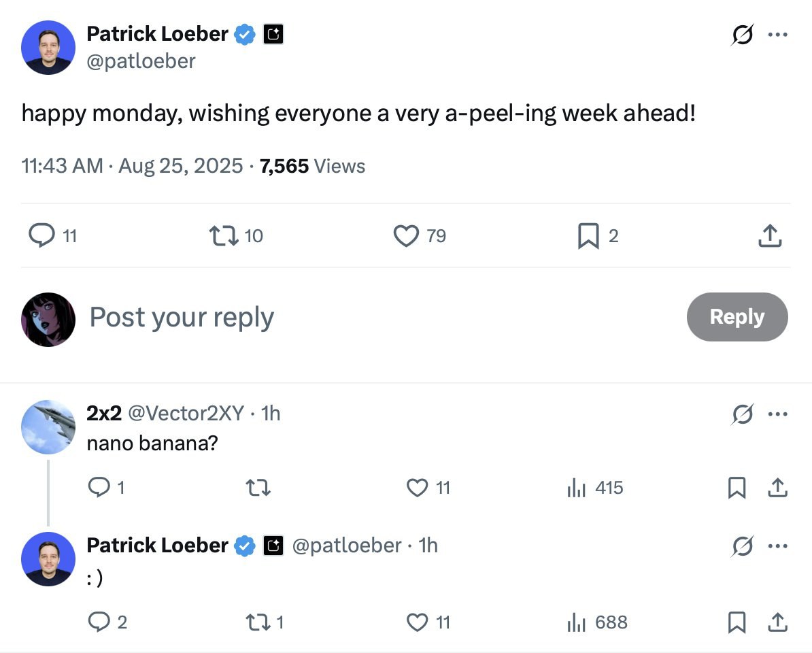
Task: Open Patrick Loeber's profile picture on main post
Action: click(48, 48)
